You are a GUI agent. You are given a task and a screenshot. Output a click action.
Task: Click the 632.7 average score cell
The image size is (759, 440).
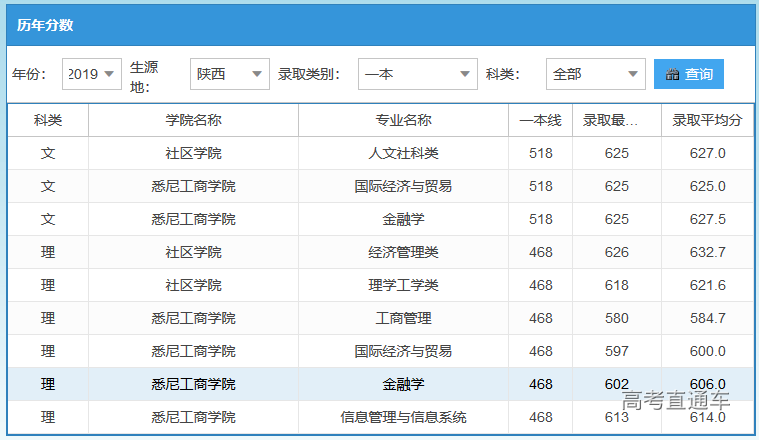coord(707,252)
